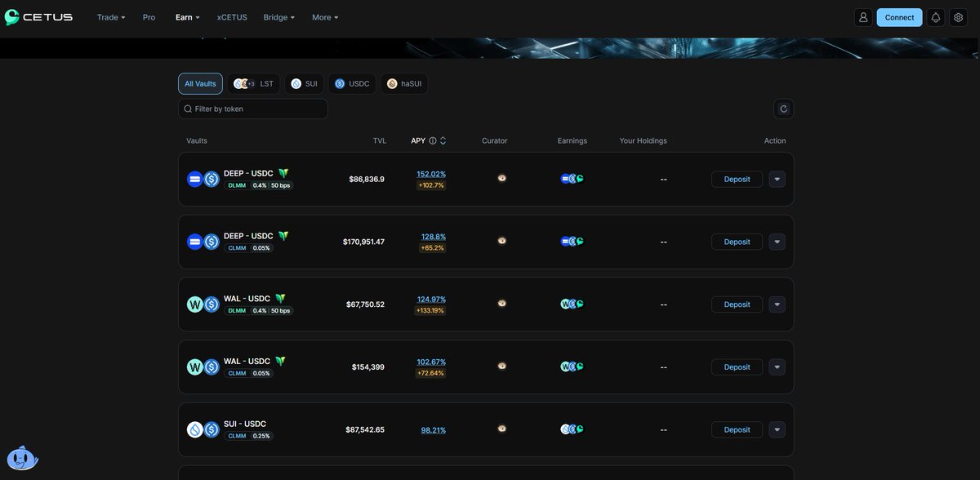Open the Trade dropdown menu

[111, 17]
